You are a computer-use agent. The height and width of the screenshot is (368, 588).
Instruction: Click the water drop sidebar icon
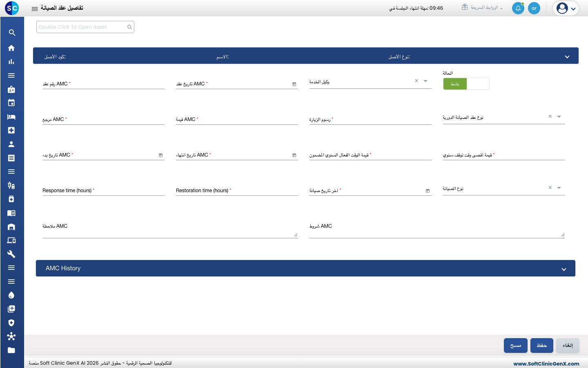[x=11, y=295]
